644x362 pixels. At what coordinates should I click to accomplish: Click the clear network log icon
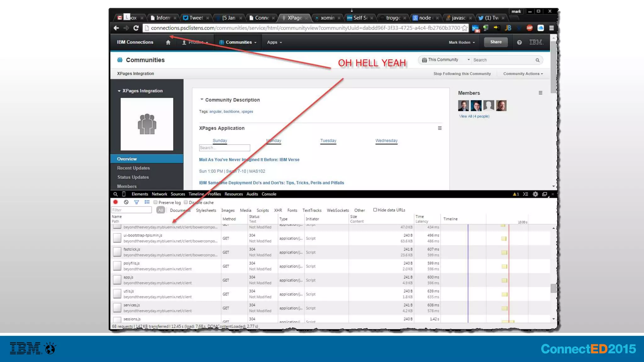click(126, 202)
